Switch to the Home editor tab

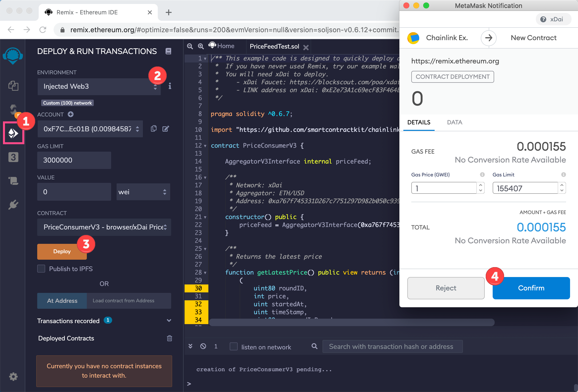(x=225, y=46)
